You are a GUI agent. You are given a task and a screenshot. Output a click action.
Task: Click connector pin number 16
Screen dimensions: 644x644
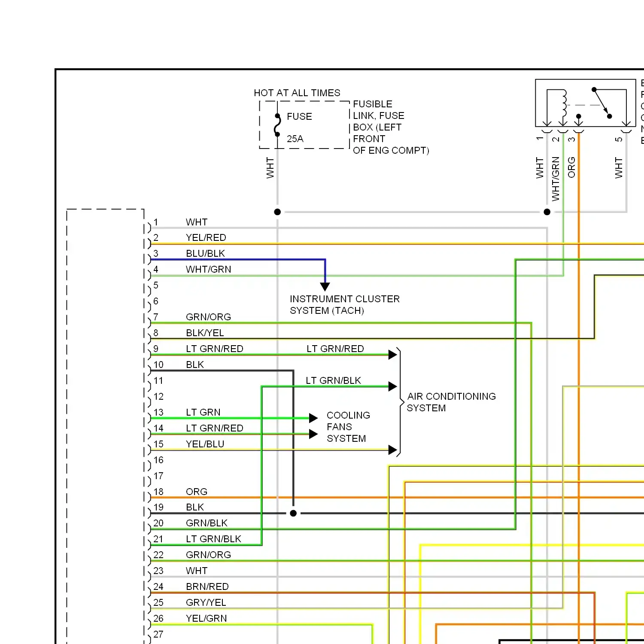tap(158, 460)
